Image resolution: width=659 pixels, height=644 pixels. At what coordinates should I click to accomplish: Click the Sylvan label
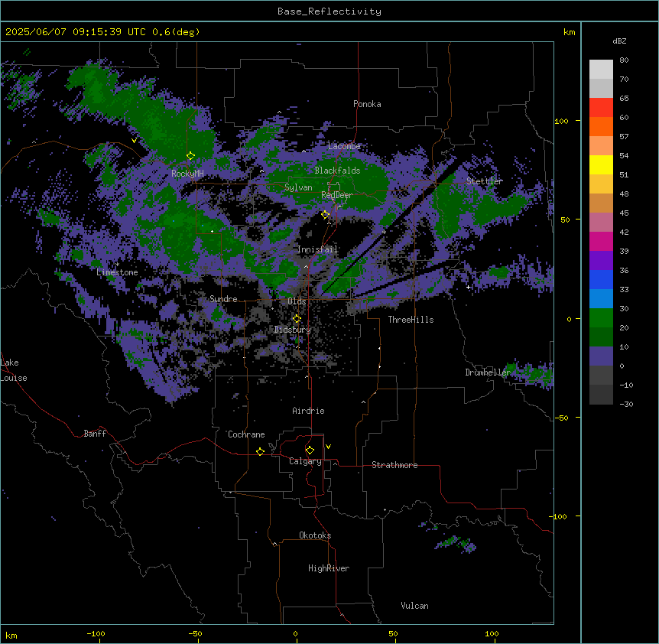click(298, 187)
